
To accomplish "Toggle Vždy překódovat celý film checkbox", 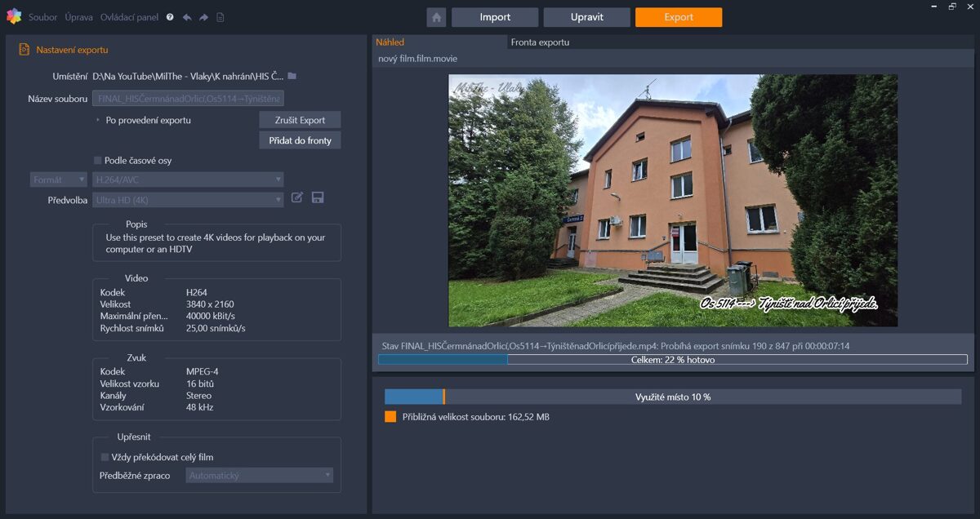I will (105, 457).
